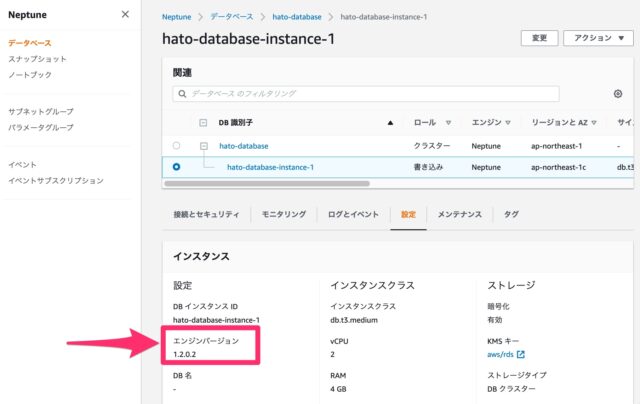Go to hato-database in the breadcrumb
This screenshot has width=640, height=404.
297,17
